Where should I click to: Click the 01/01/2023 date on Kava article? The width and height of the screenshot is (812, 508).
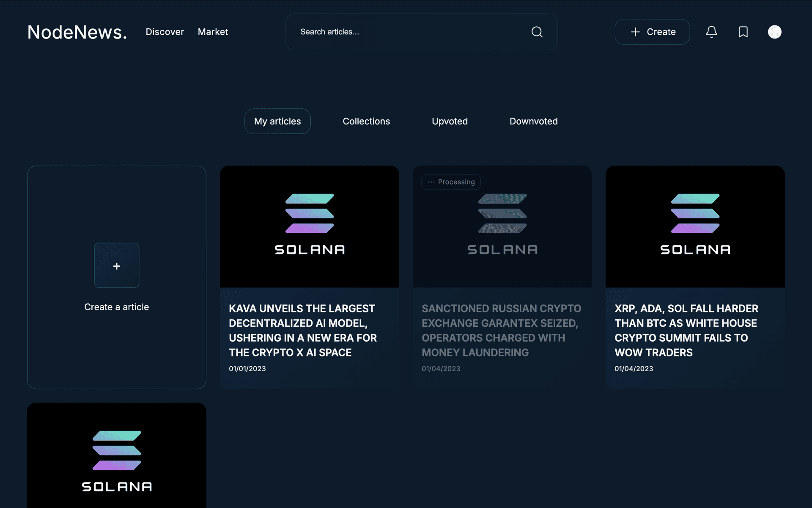pos(247,369)
